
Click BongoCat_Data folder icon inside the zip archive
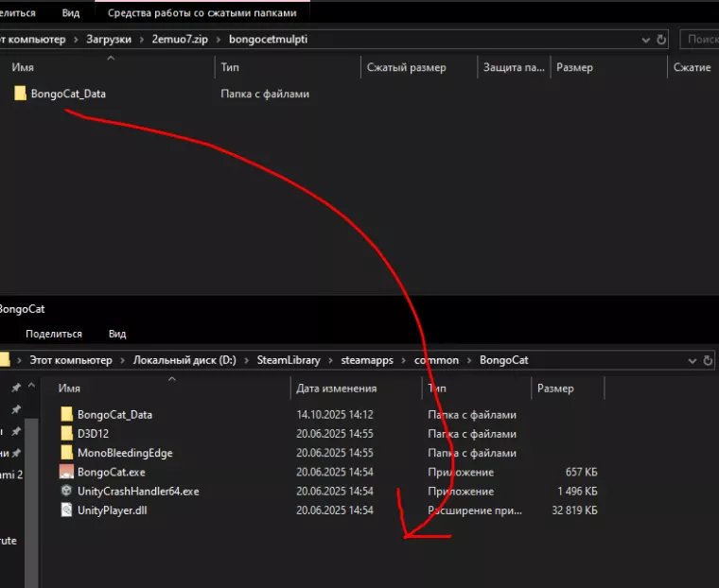click(20, 94)
